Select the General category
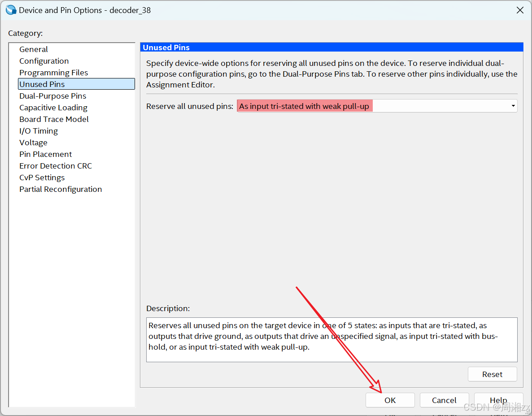Screen dimensions: 532x416 pos(34,49)
